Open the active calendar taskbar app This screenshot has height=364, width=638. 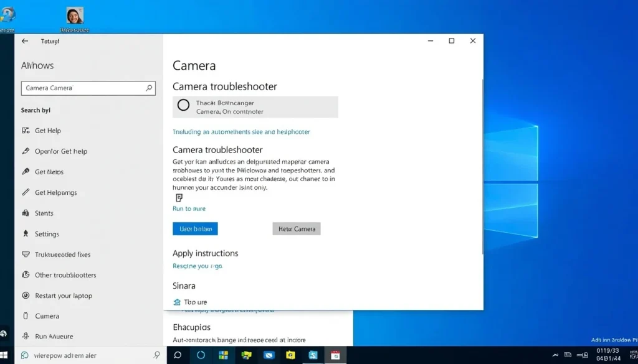[335, 355]
